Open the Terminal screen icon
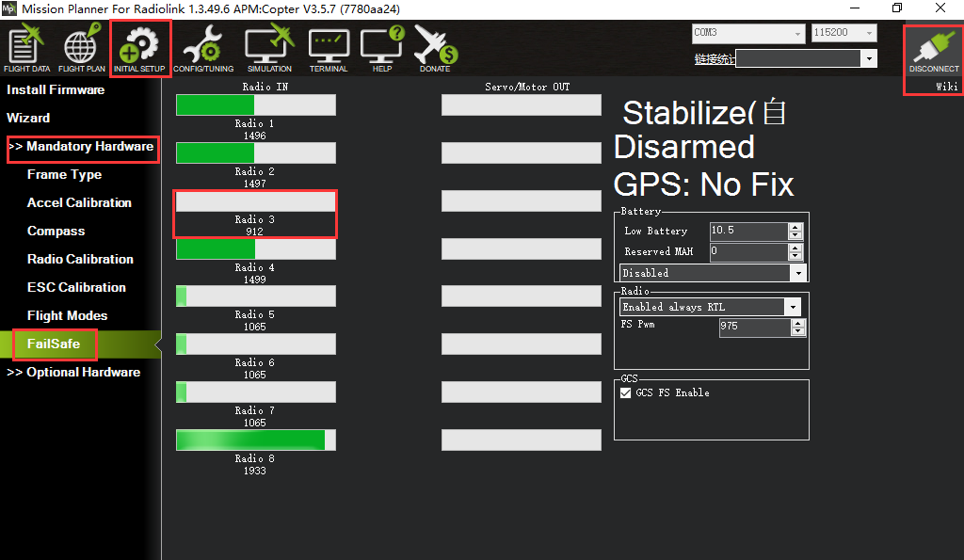Screen dimensions: 964x560 [x=329, y=49]
